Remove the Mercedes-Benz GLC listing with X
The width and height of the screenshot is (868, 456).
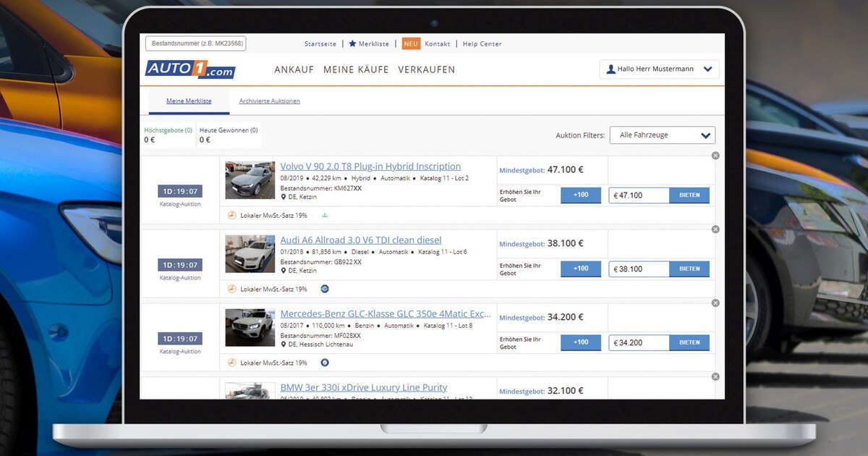715,303
